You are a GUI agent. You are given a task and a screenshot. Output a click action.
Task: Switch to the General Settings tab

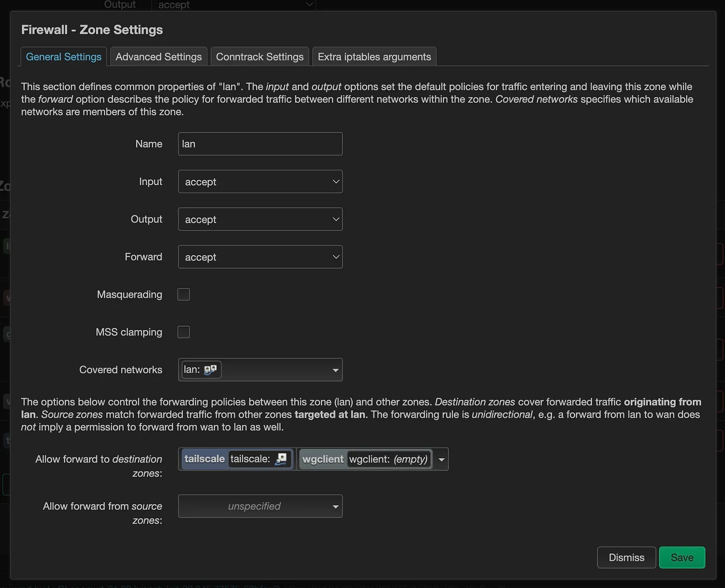click(64, 56)
